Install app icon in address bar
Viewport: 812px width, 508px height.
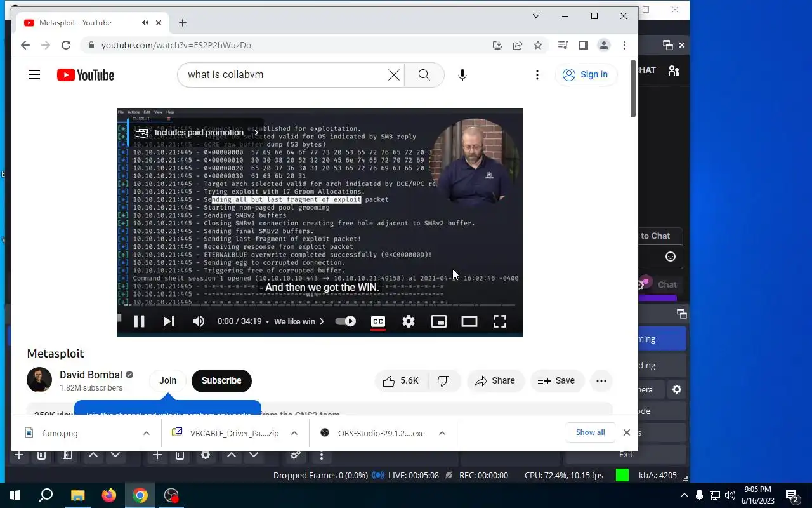point(497,45)
